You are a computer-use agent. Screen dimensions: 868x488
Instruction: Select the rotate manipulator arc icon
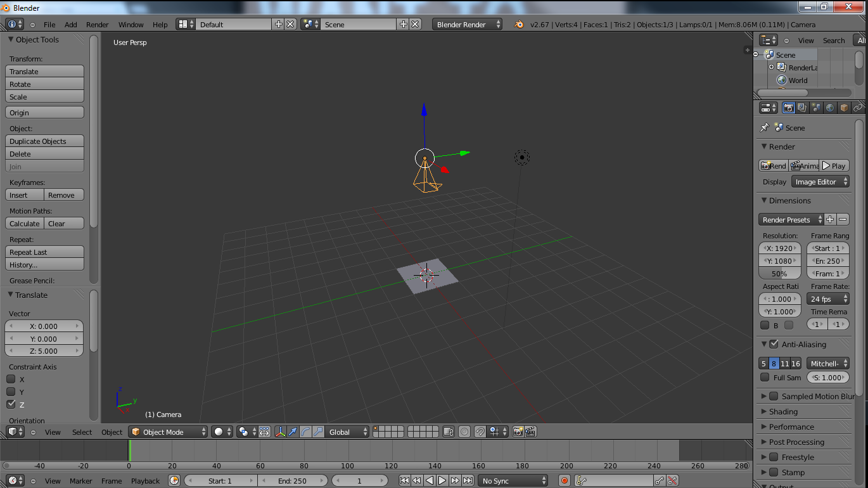[x=305, y=432]
